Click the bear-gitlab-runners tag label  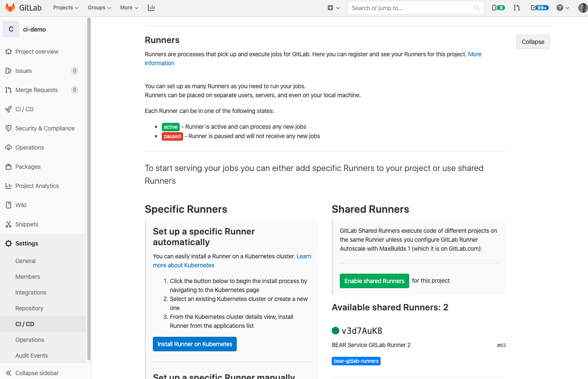(x=356, y=361)
